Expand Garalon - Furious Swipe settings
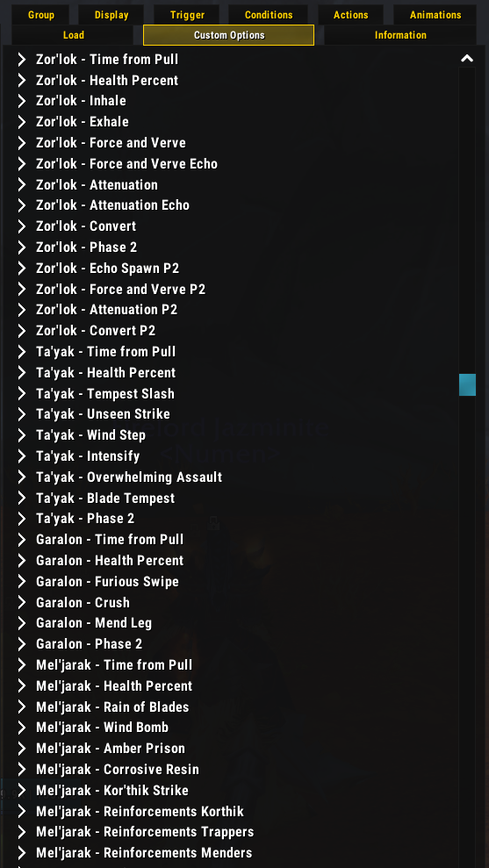Image resolution: width=489 pixels, height=868 pixels. tap(22, 582)
